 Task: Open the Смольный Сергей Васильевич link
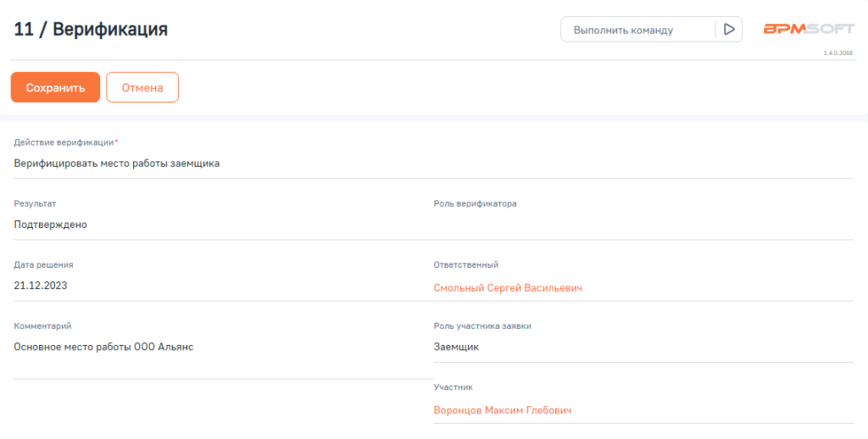(508, 288)
